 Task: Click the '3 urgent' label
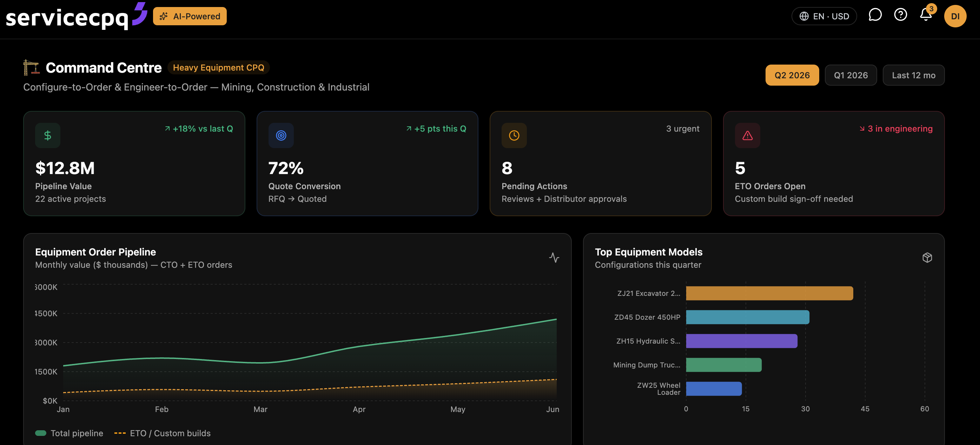tap(682, 128)
